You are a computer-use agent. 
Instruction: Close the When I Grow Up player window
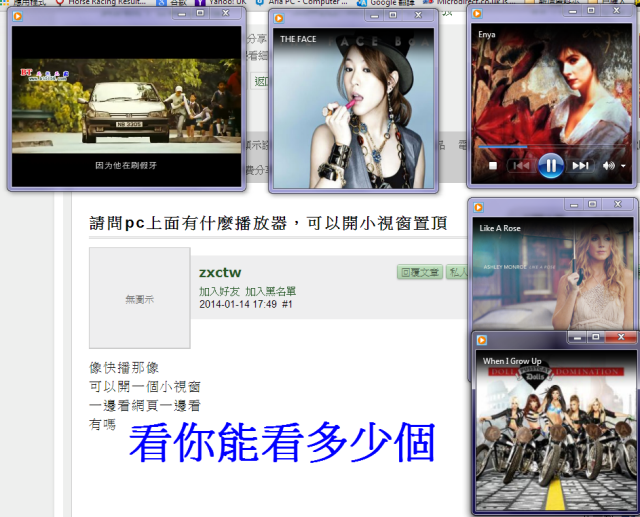(x=621, y=337)
